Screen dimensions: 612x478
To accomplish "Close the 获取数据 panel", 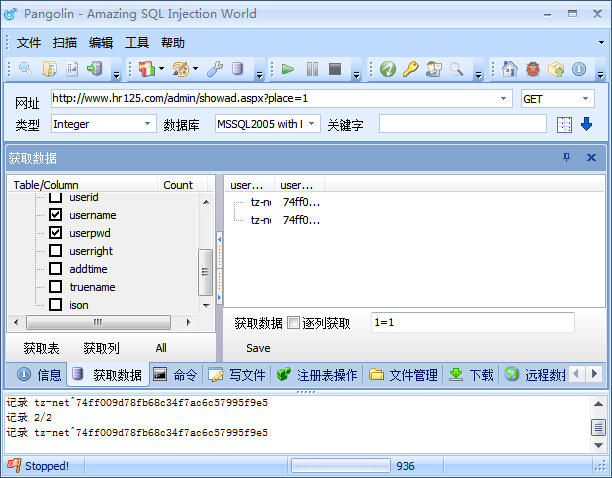I will point(591,157).
